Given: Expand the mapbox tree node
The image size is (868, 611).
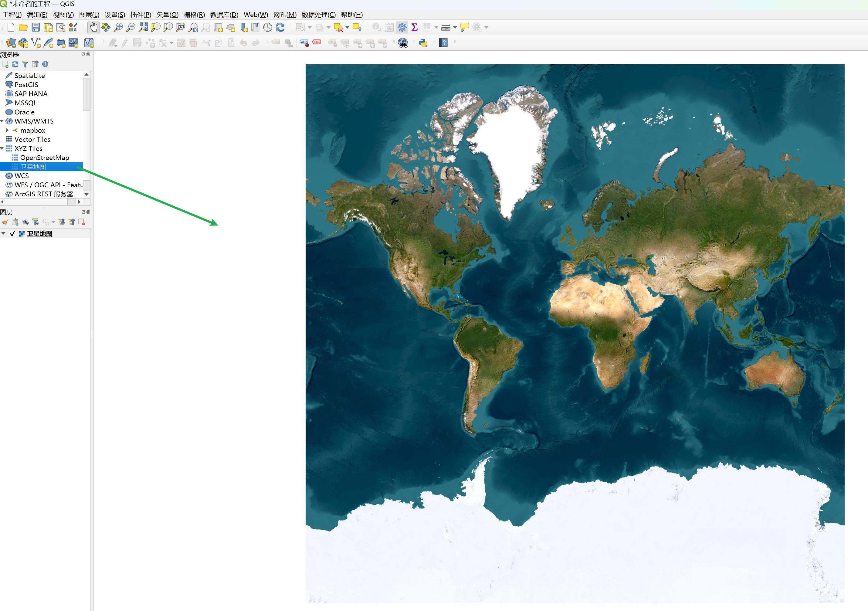Looking at the screenshot, I should (7, 130).
